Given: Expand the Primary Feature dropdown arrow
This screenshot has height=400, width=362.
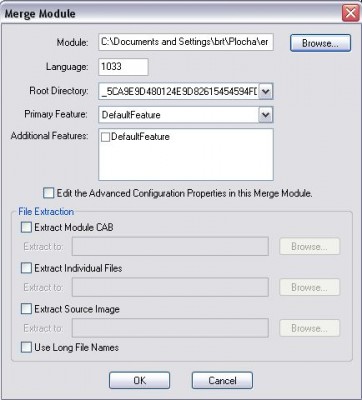Looking at the screenshot, I should [266, 115].
